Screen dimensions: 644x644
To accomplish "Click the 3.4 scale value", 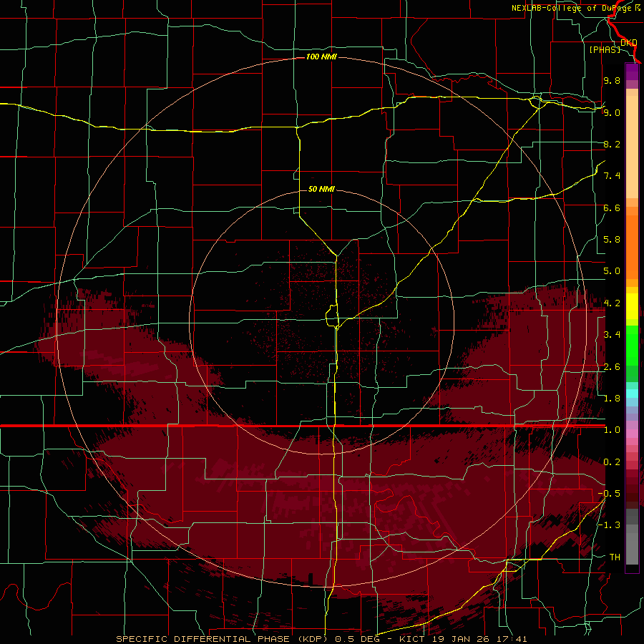I will (612, 335).
